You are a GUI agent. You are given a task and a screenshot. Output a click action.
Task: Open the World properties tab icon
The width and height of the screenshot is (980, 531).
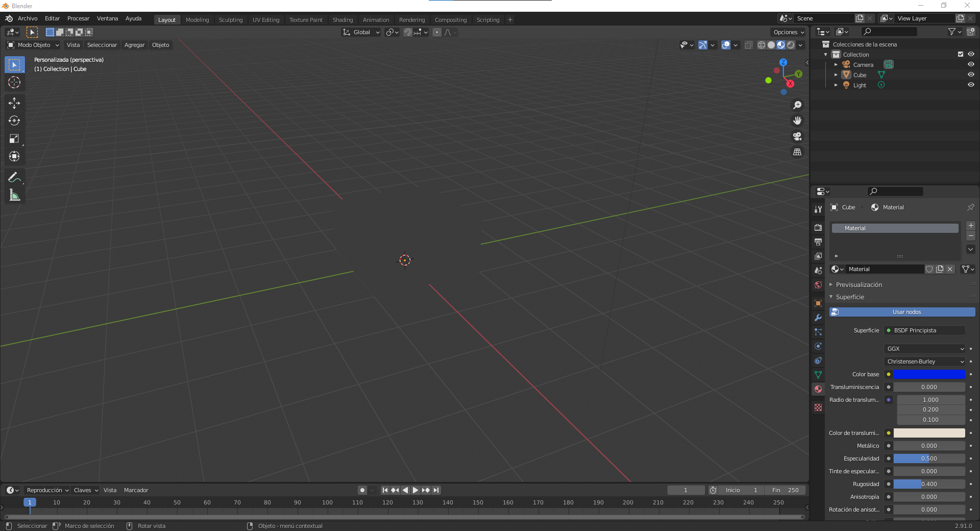(818, 285)
